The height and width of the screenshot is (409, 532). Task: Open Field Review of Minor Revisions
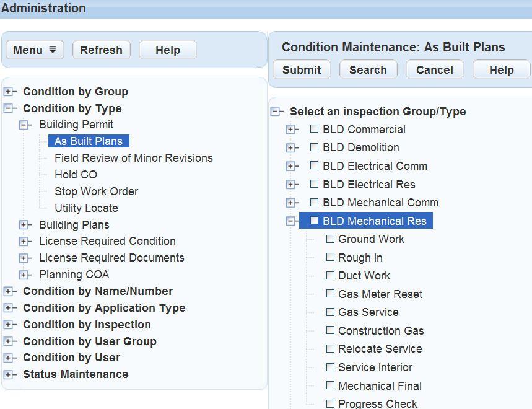pyautogui.click(x=133, y=158)
